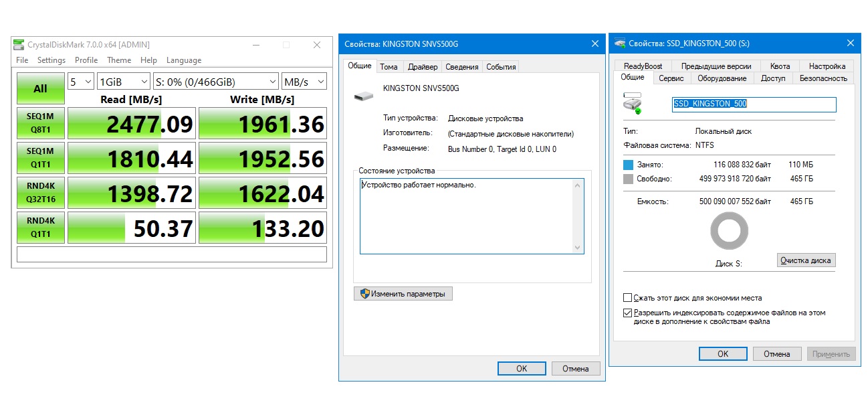
Task: Click the NTFS file system value
Action: (x=704, y=145)
